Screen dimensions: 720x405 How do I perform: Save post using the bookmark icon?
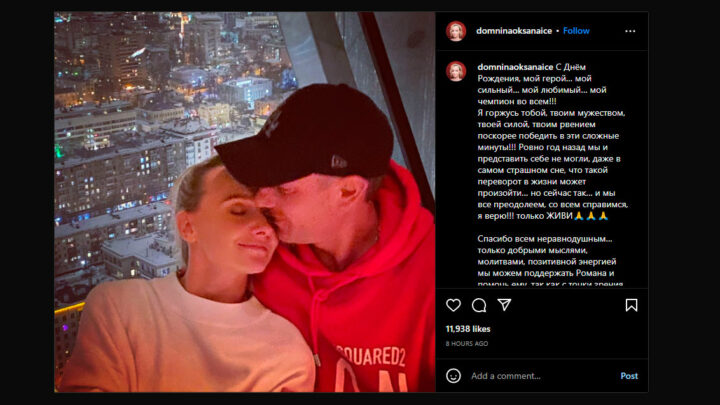click(x=631, y=305)
